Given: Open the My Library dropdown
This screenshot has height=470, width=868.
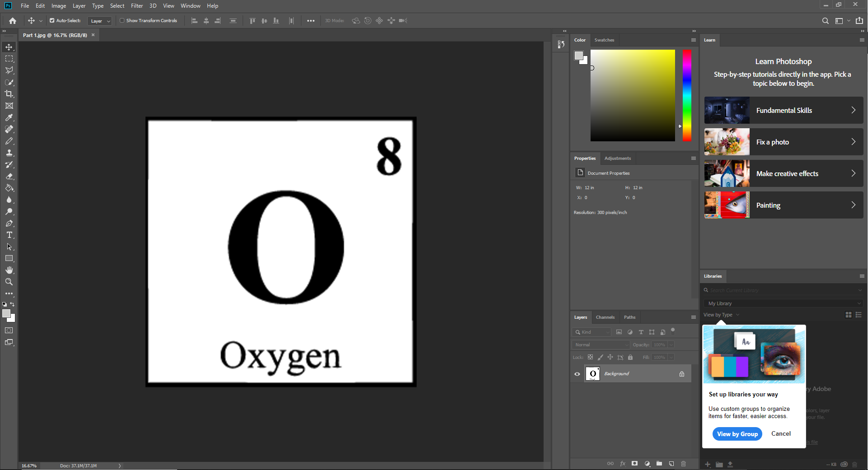Looking at the screenshot, I should (x=783, y=303).
